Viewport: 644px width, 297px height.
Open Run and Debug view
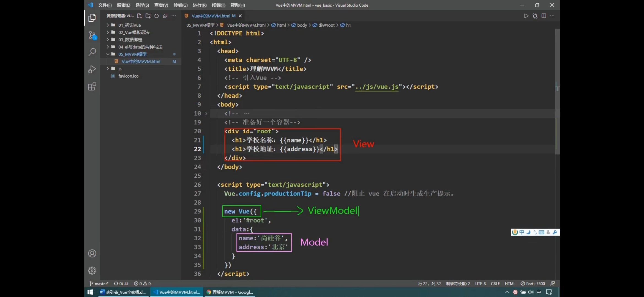point(92,69)
